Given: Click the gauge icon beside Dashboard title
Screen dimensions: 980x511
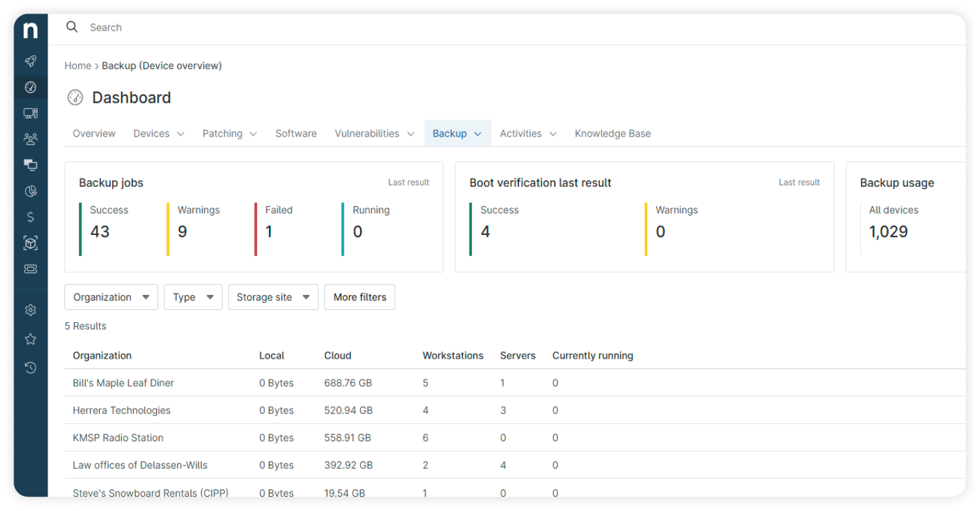Looking at the screenshot, I should (x=76, y=98).
